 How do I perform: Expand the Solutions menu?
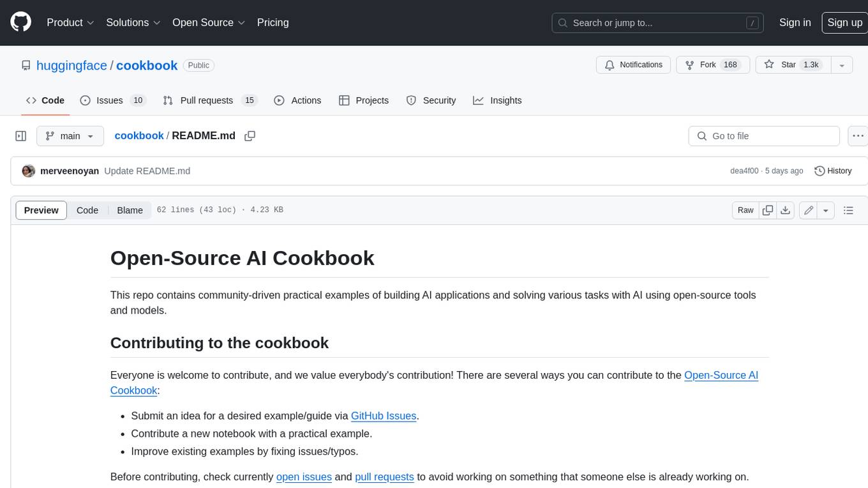[x=133, y=22]
